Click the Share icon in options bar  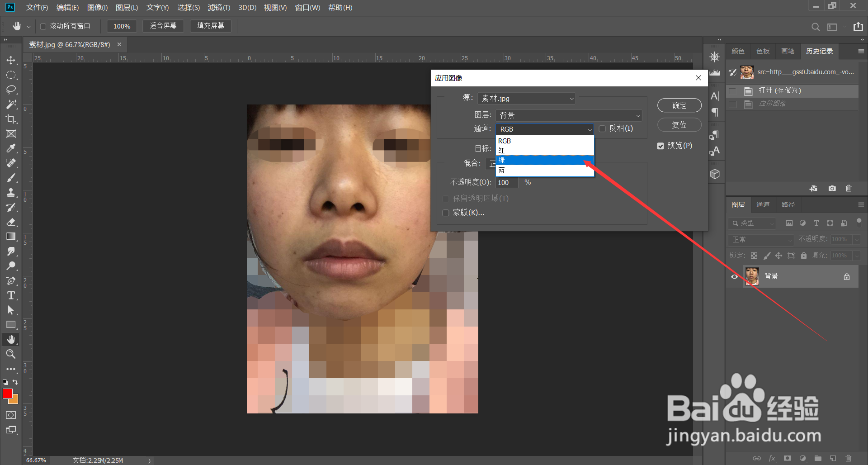pyautogui.click(x=858, y=27)
